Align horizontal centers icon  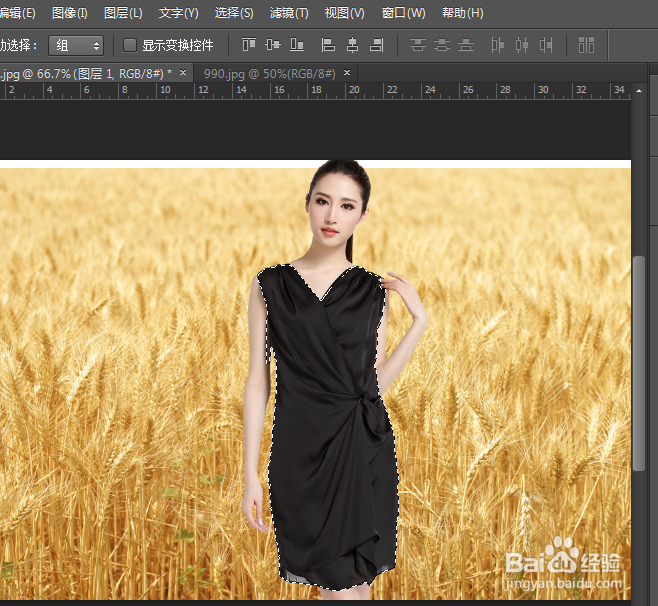pyautogui.click(x=352, y=45)
